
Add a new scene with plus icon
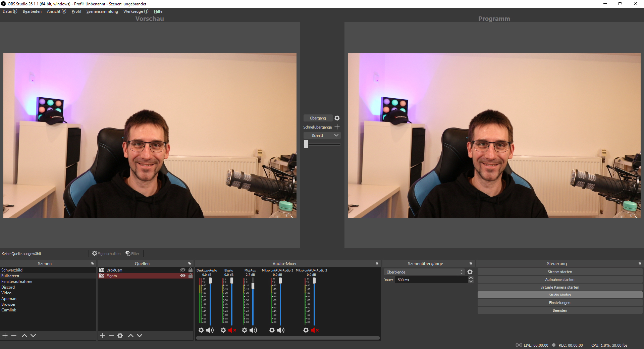5,336
